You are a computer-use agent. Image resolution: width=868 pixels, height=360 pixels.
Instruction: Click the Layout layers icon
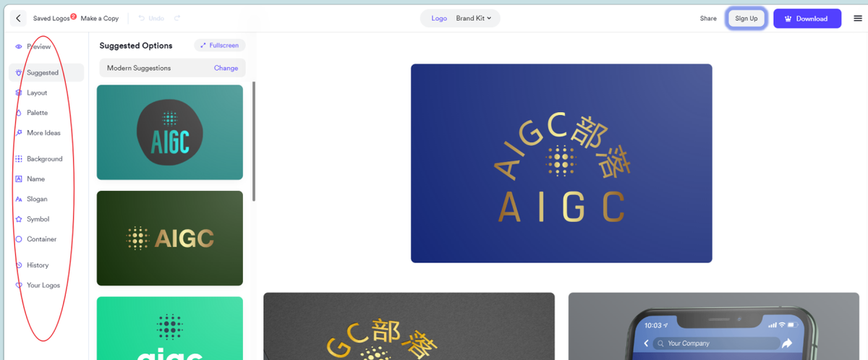tap(19, 93)
